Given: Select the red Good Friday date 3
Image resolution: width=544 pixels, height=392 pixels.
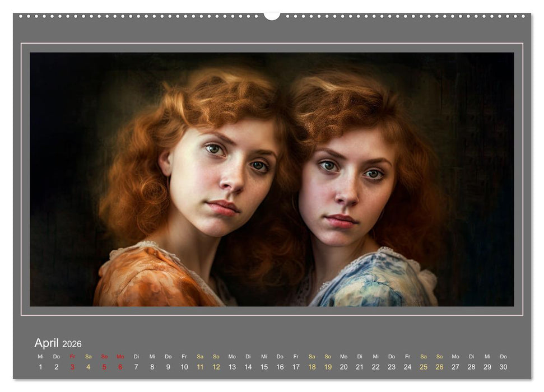Looking at the screenshot, I should [x=72, y=367].
